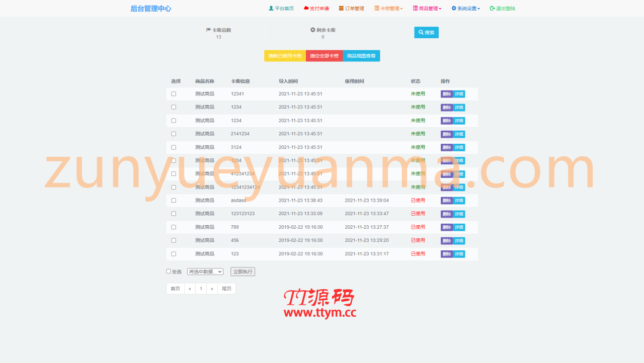Image resolution: width=644 pixels, height=363 pixels.
Task: Delete the 412341234 card row
Action: pyautogui.click(x=447, y=174)
